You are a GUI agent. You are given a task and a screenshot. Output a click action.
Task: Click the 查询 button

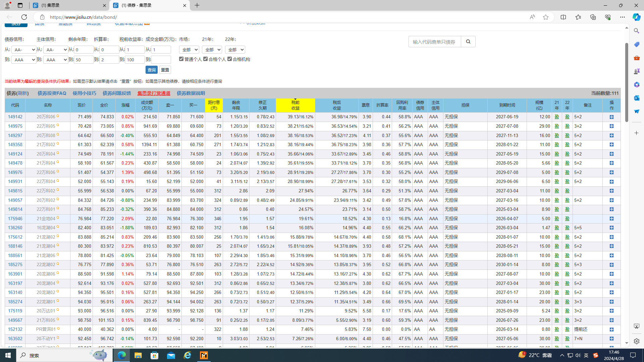[x=151, y=70]
